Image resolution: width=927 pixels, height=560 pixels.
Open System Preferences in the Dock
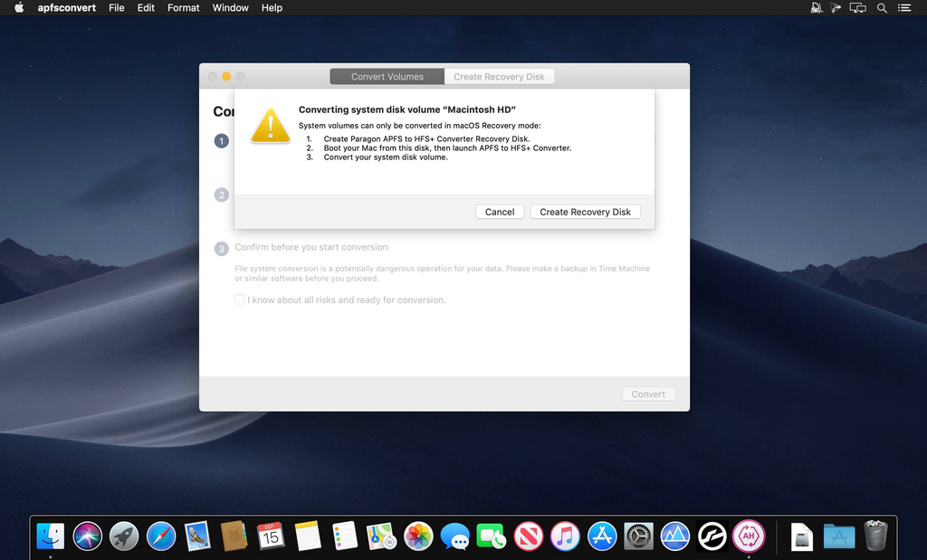pyautogui.click(x=638, y=536)
